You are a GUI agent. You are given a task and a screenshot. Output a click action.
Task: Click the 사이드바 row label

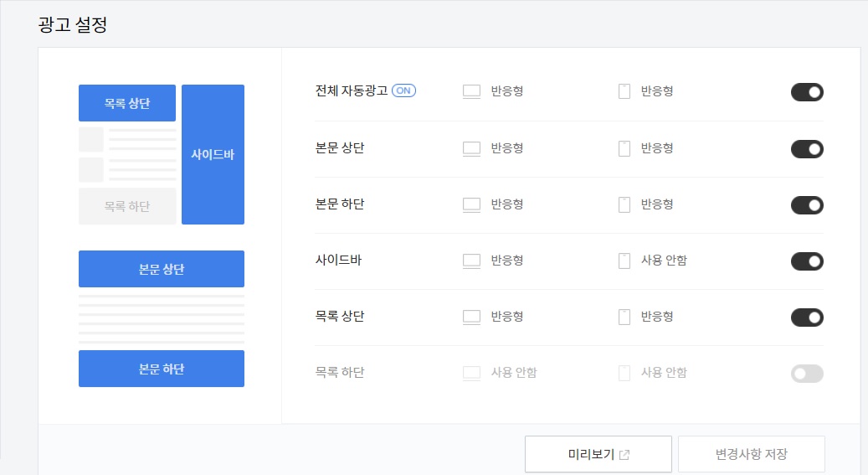338,260
